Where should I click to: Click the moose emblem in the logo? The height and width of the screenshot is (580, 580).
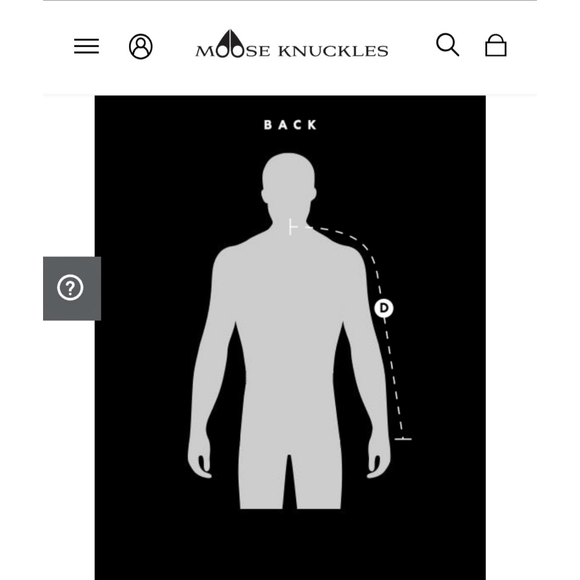(230, 44)
